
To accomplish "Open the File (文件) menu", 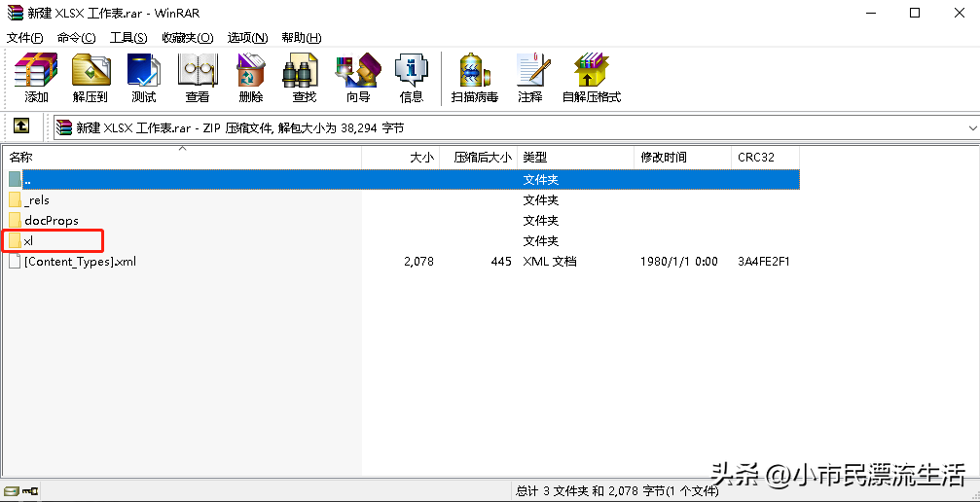I will click(25, 38).
